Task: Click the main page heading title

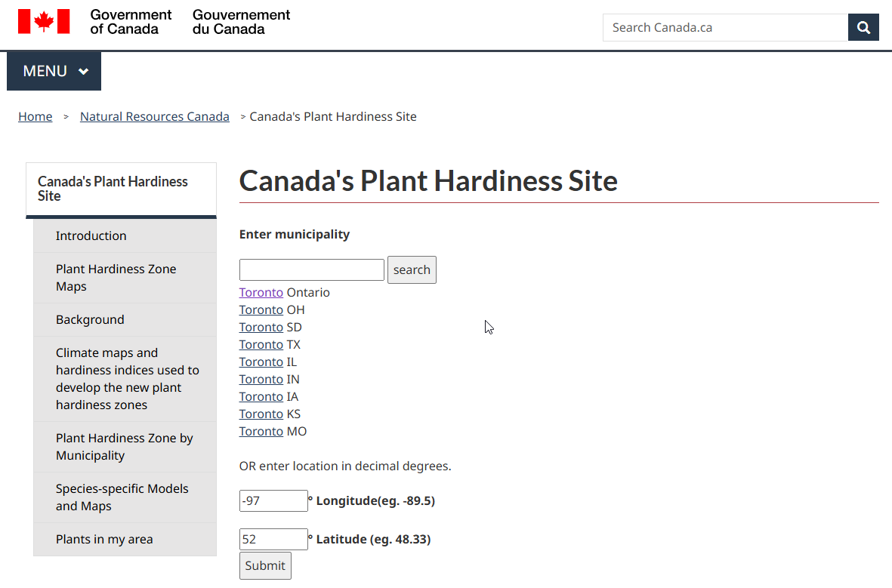Action: pyautogui.click(x=428, y=181)
